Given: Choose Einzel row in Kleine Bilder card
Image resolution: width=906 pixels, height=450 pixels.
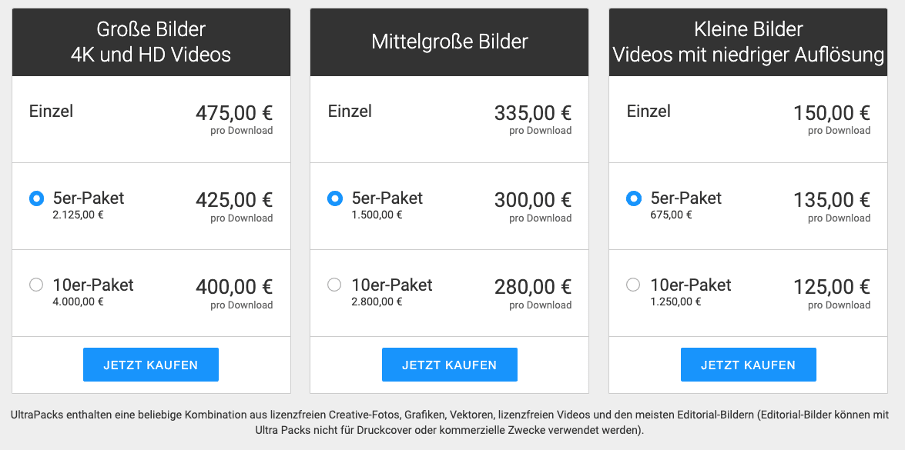Looking at the screenshot, I should click(x=648, y=112).
